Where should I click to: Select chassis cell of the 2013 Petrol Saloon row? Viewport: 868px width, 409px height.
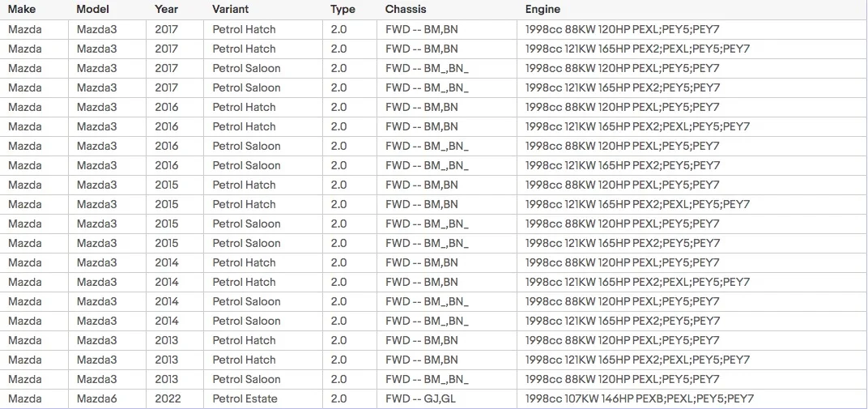pos(447,379)
